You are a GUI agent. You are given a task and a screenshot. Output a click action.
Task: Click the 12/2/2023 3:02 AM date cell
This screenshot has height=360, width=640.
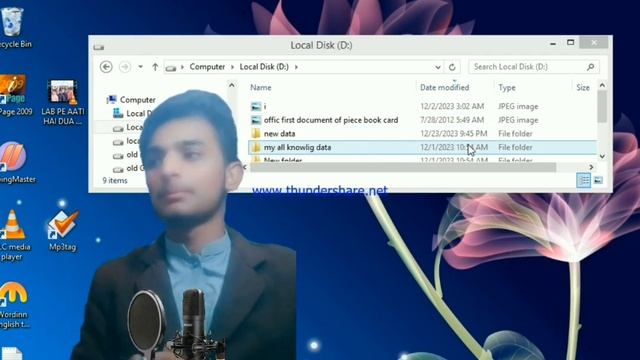(452, 107)
